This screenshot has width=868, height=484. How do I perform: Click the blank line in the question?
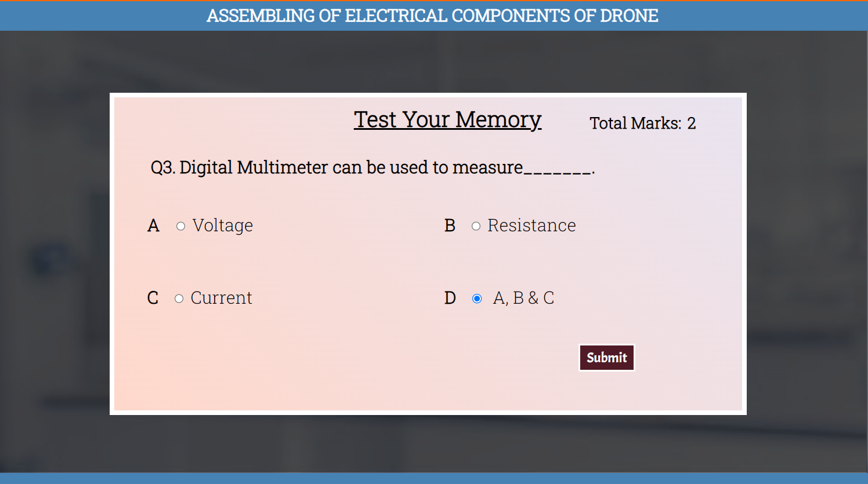(557, 170)
